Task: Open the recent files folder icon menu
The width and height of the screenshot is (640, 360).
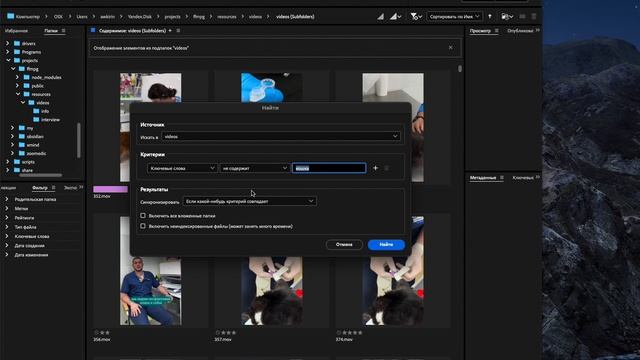Action: click(507, 16)
